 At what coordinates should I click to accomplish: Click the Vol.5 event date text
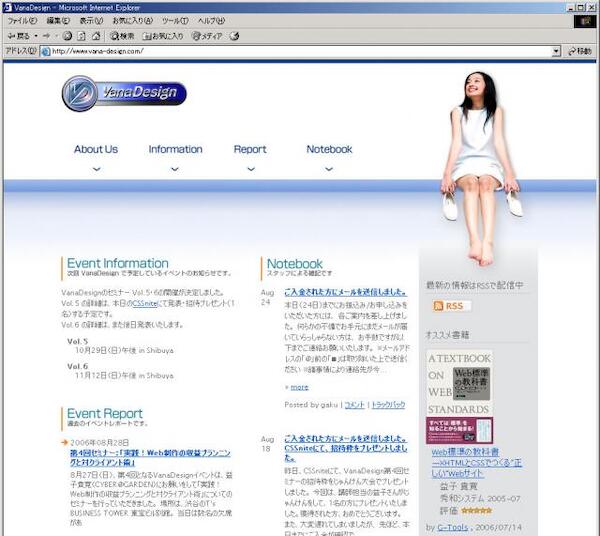(x=124, y=350)
